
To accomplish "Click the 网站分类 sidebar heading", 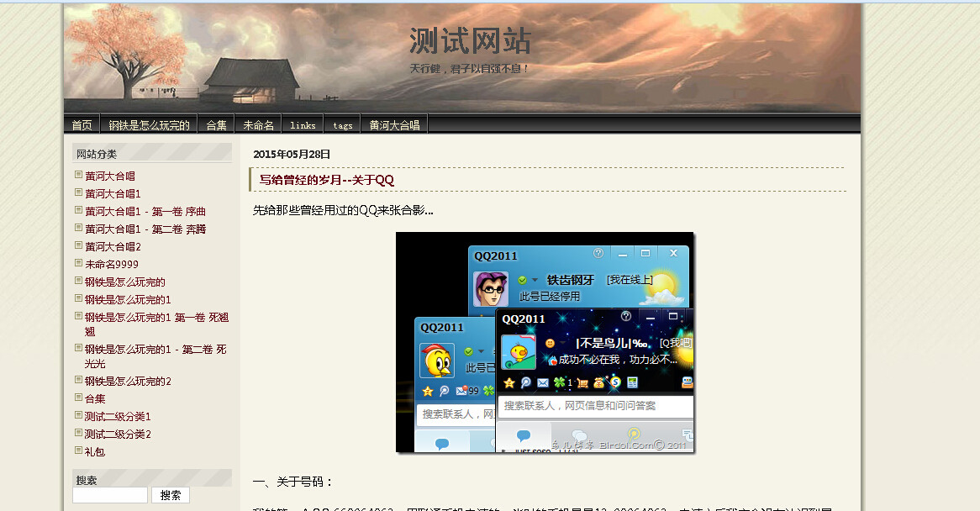I will 97,154.
